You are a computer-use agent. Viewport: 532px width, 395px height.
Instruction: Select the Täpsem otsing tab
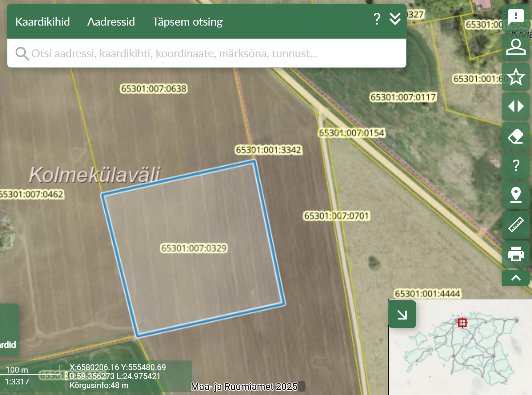187,22
